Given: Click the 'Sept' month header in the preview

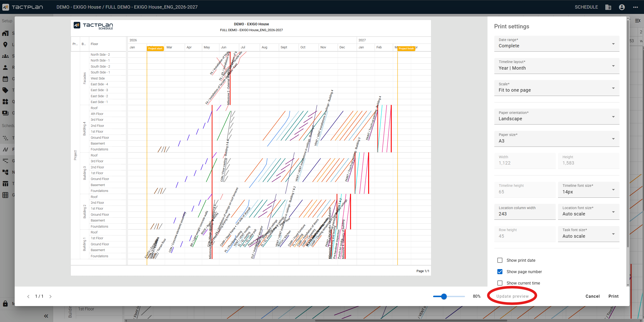Looking at the screenshot, I should (x=284, y=47).
